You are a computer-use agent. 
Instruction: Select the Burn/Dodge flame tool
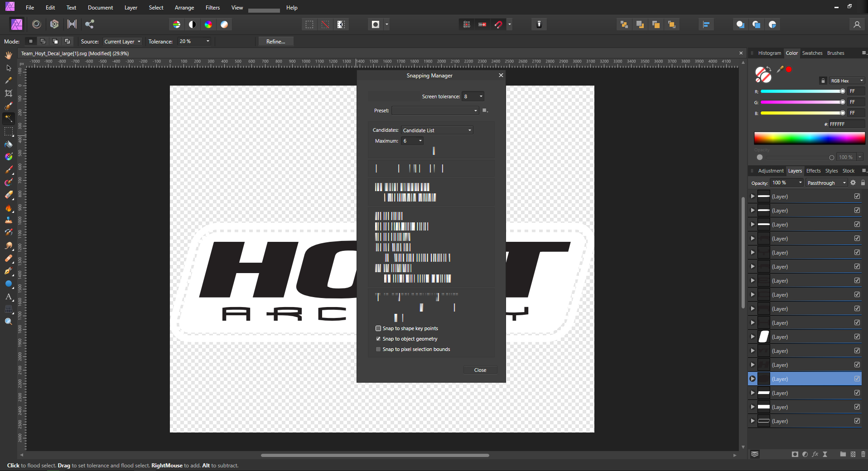click(x=9, y=208)
